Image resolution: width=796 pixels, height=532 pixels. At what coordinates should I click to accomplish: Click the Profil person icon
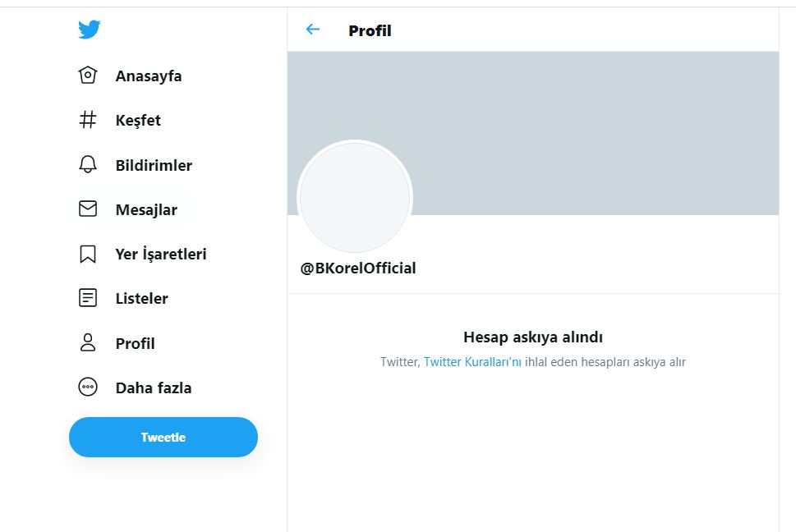88,343
